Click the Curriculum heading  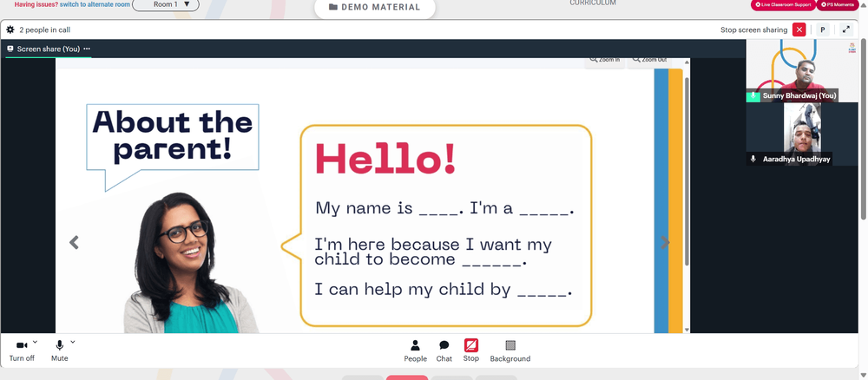593,3
